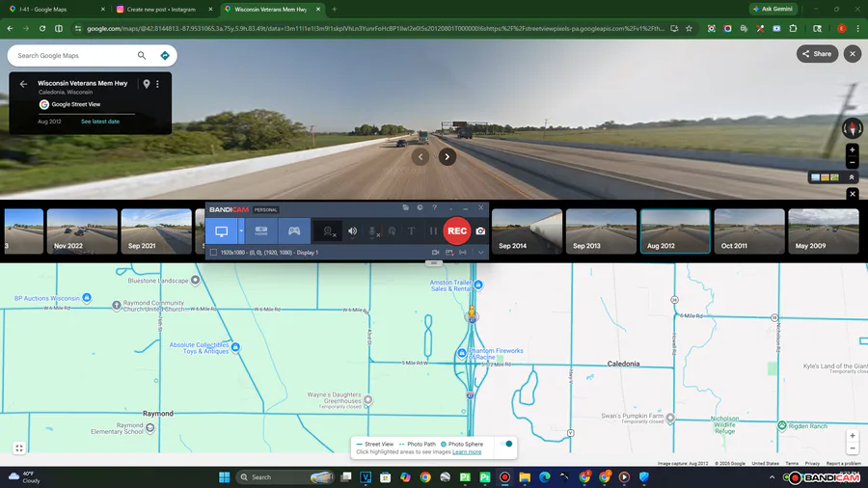Click Phantom Fireworks of Racine map pin
Screen dimensions: 868x488
click(x=462, y=353)
